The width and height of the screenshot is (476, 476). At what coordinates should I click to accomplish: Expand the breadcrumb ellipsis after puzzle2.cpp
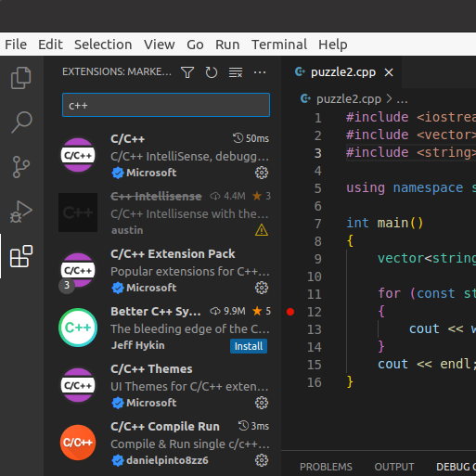402,99
